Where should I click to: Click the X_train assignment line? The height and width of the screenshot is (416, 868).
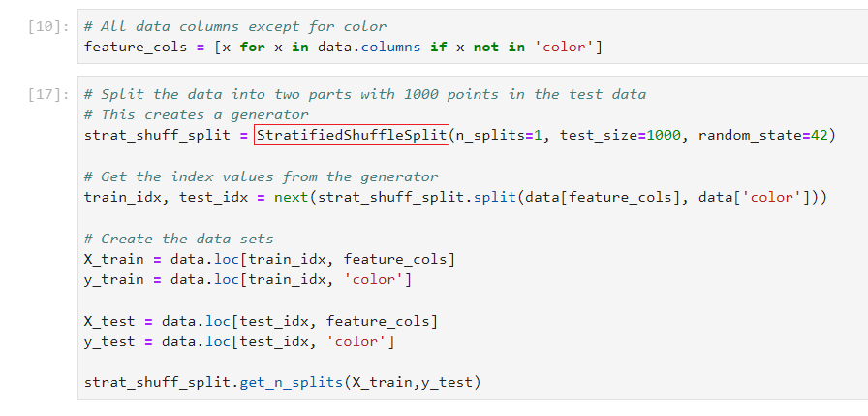coord(269,259)
